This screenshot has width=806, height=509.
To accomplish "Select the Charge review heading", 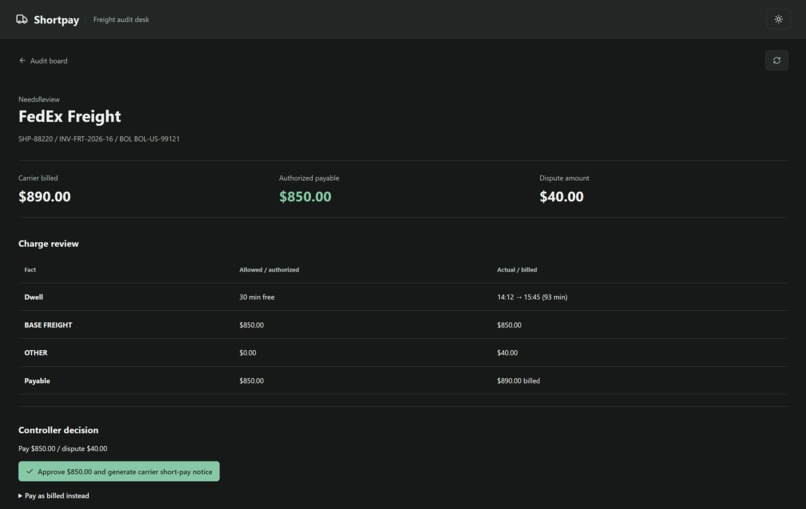I will coord(48,244).
